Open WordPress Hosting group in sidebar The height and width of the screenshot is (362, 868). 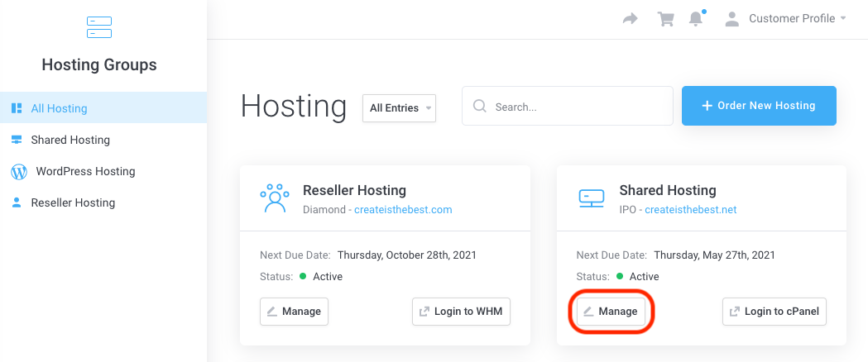[x=85, y=171]
